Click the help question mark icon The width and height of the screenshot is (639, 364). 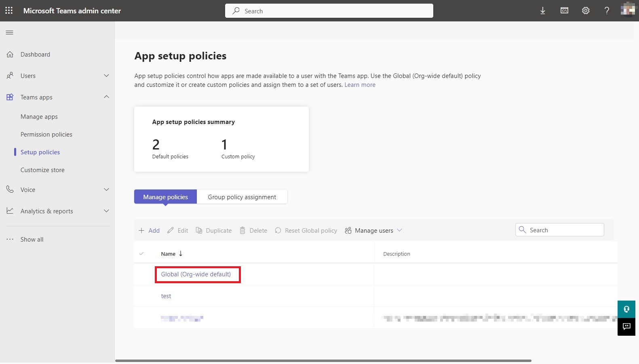(x=607, y=11)
